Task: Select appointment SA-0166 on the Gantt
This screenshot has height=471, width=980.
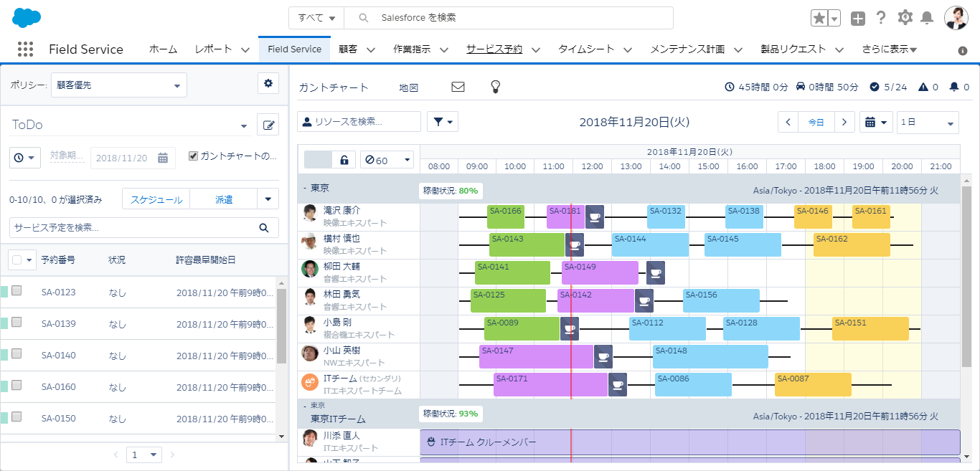Action: pos(506,217)
